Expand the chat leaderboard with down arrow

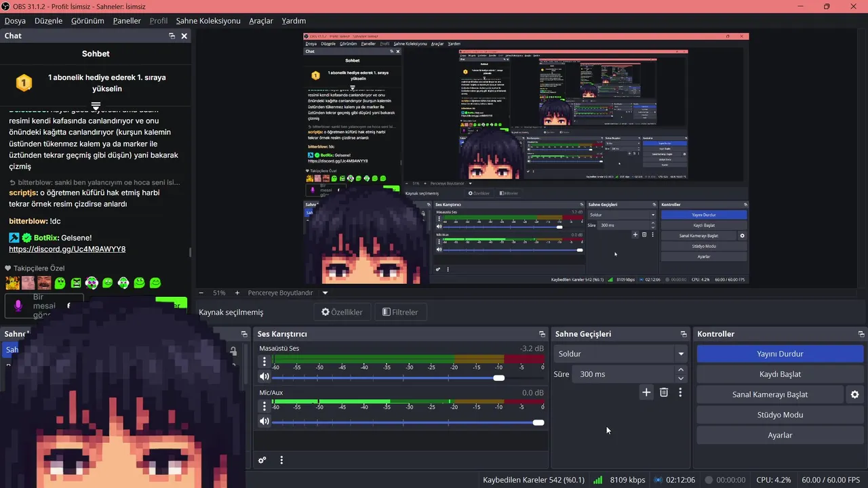click(x=96, y=106)
